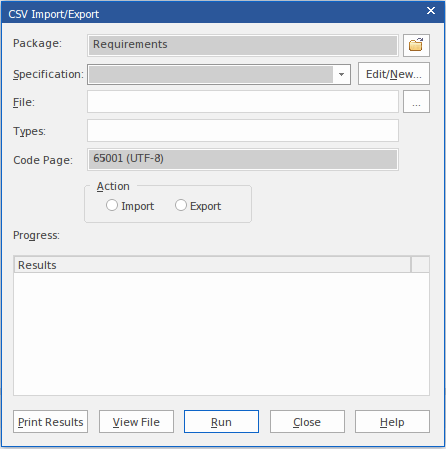Click the Results column header
This screenshot has width=446, height=449.
[212, 265]
